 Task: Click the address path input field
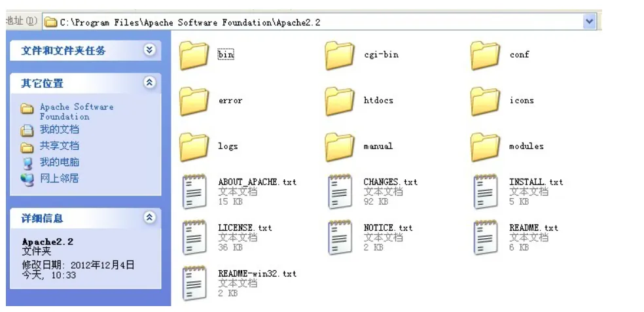pos(319,22)
